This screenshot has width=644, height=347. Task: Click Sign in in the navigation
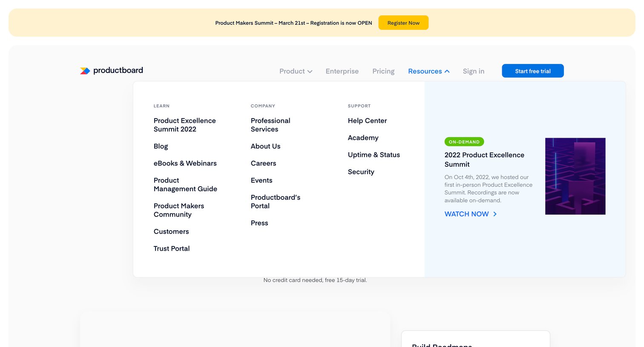click(x=474, y=71)
